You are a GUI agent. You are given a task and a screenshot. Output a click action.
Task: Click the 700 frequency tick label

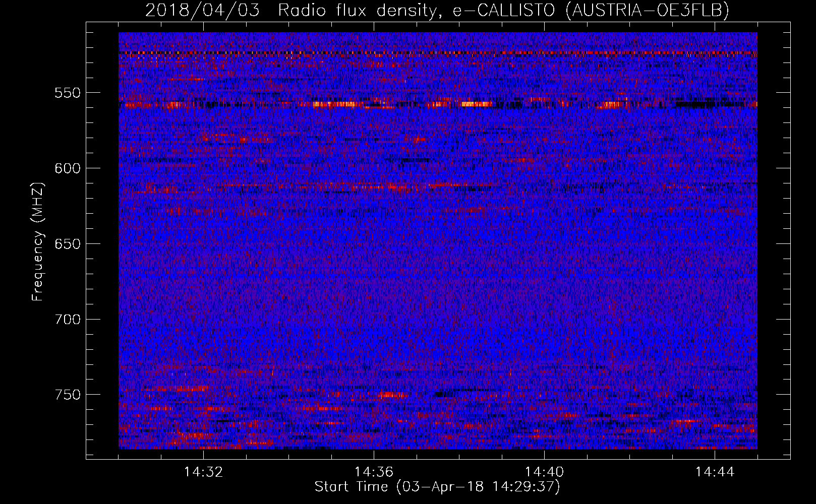point(68,320)
